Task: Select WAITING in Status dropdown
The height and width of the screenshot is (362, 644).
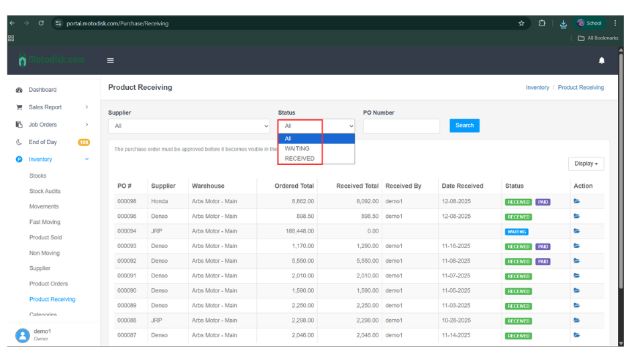Action: [x=297, y=149]
